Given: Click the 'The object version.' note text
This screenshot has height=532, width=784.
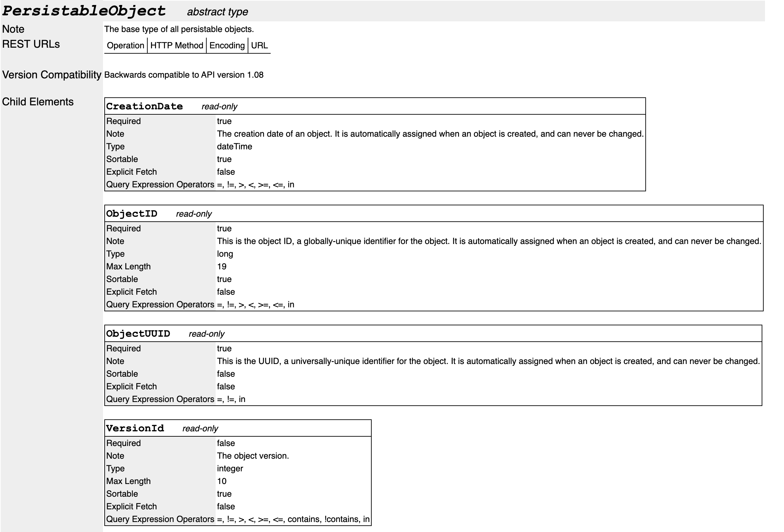Looking at the screenshot, I should [253, 456].
